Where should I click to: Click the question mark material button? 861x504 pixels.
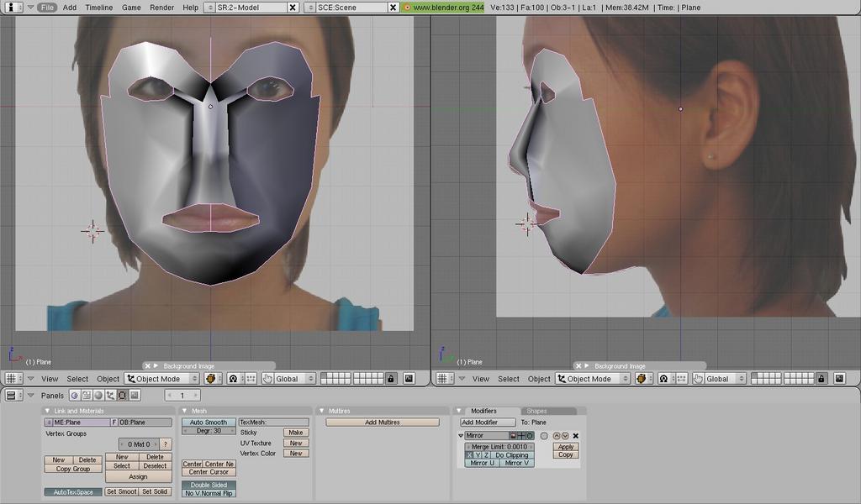tap(166, 444)
